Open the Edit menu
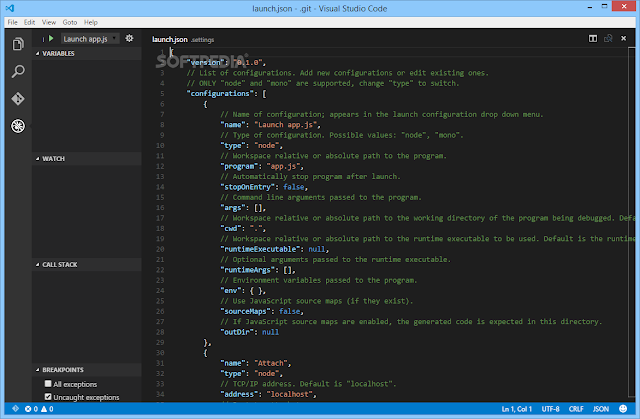Screen dimensions: 640x419 tap(29, 22)
